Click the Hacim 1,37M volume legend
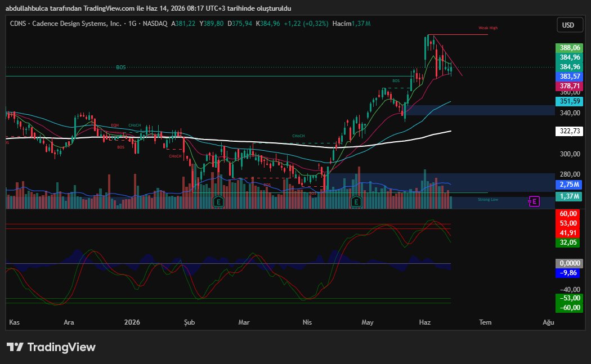 [351, 24]
